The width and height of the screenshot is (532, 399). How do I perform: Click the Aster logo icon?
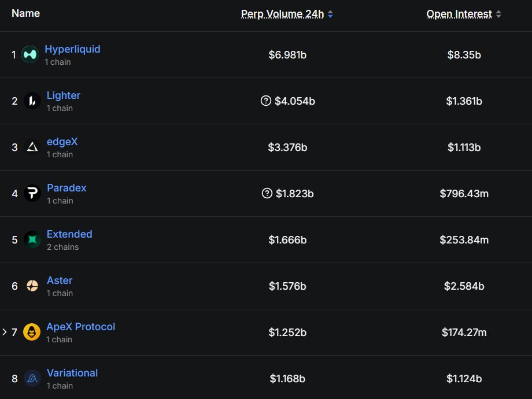32,286
